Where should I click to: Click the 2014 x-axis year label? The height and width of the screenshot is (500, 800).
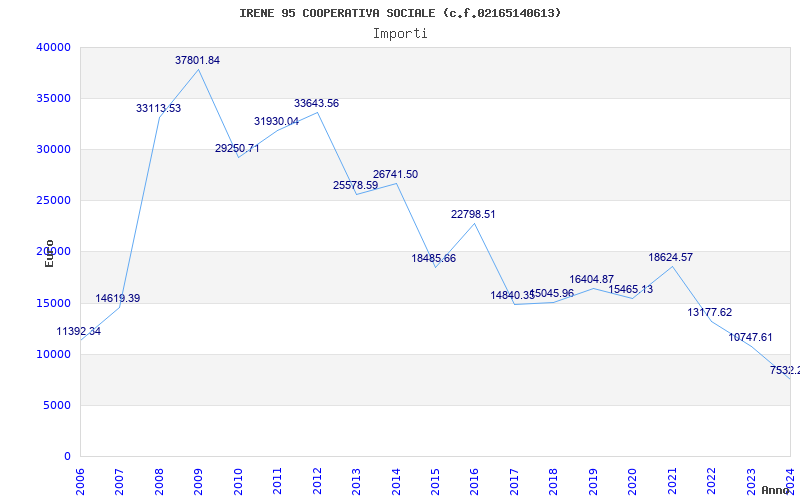coord(396,481)
